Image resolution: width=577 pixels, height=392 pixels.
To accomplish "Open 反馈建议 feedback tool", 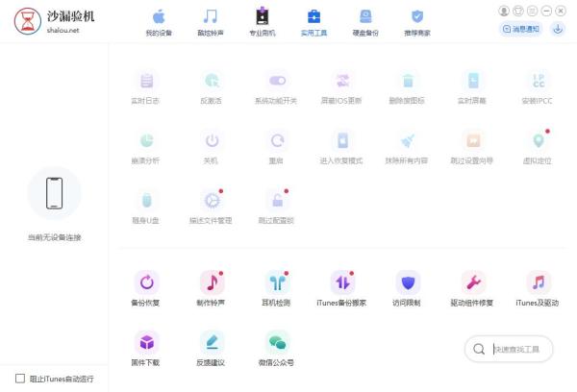I will [x=212, y=350].
